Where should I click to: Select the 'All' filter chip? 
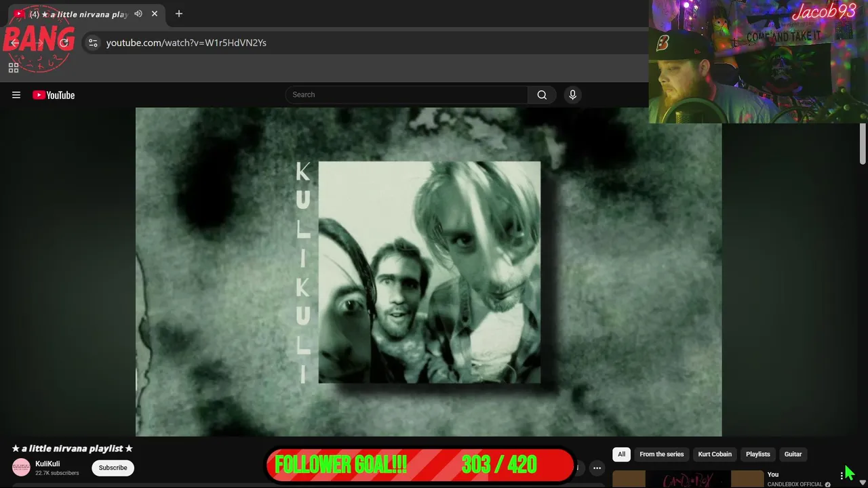(x=621, y=454)
